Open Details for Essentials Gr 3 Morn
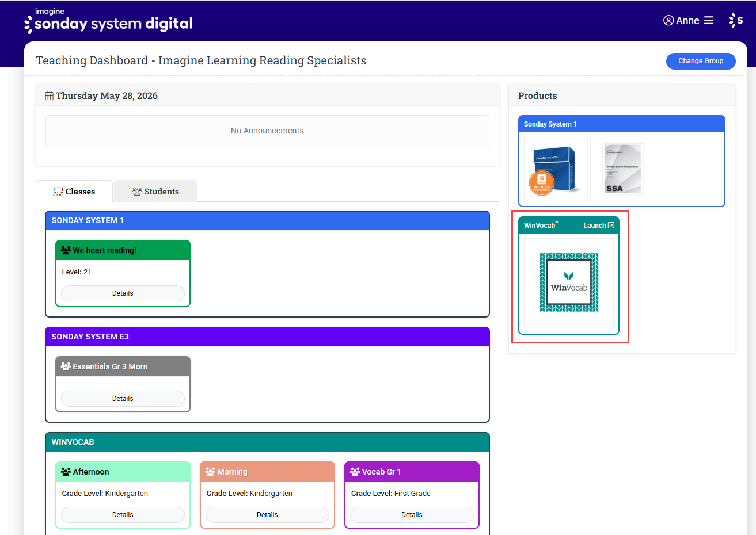 click(123, 399)
